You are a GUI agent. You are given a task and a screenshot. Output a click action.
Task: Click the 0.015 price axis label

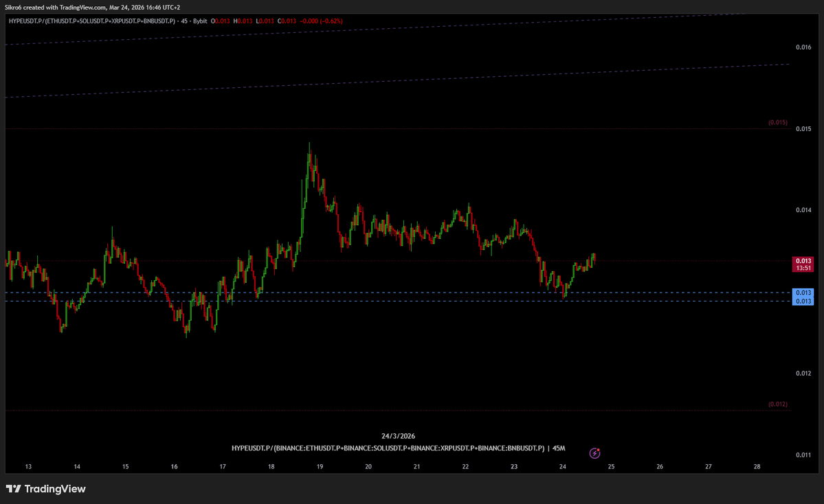pos(803,128)
